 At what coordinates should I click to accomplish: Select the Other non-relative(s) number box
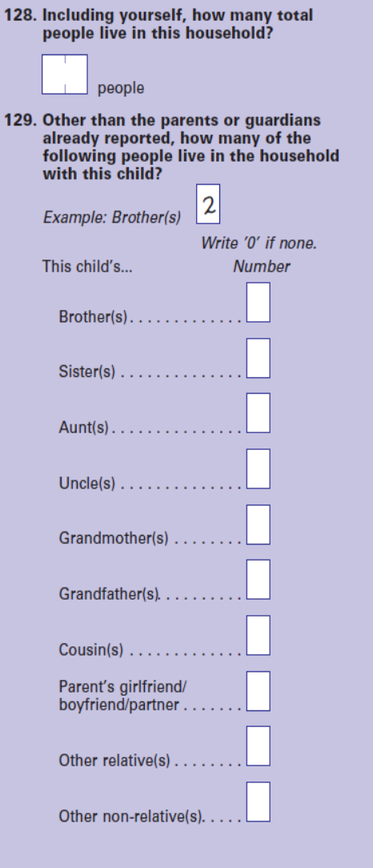(x=259, y=802)
